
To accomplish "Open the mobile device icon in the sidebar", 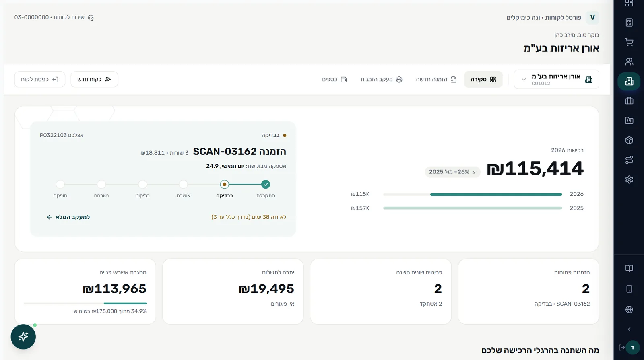I will click(629, 289).
